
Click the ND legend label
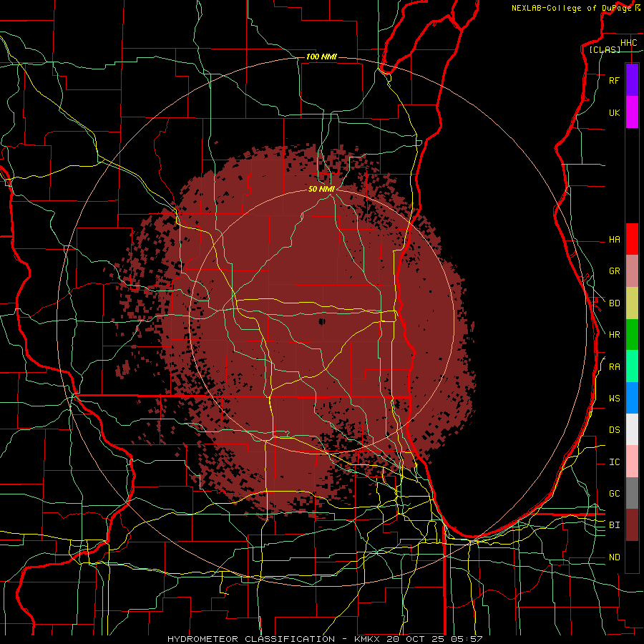(x=614, y=557)
